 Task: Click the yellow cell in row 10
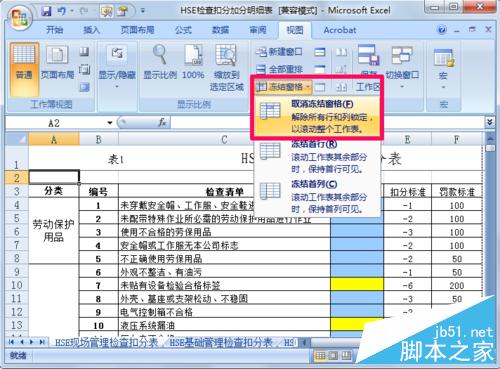click(x=357, y=285)
